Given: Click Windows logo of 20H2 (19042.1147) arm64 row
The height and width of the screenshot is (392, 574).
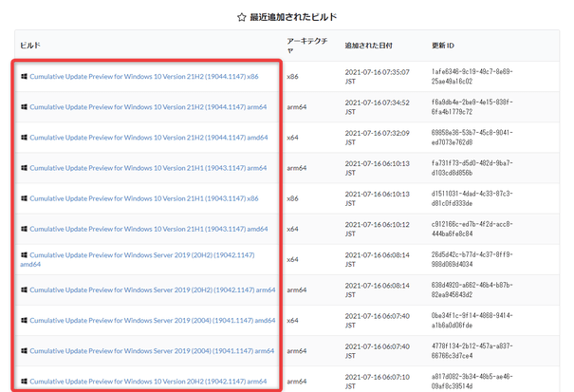Looking at the screenshot, I should 24,381.
